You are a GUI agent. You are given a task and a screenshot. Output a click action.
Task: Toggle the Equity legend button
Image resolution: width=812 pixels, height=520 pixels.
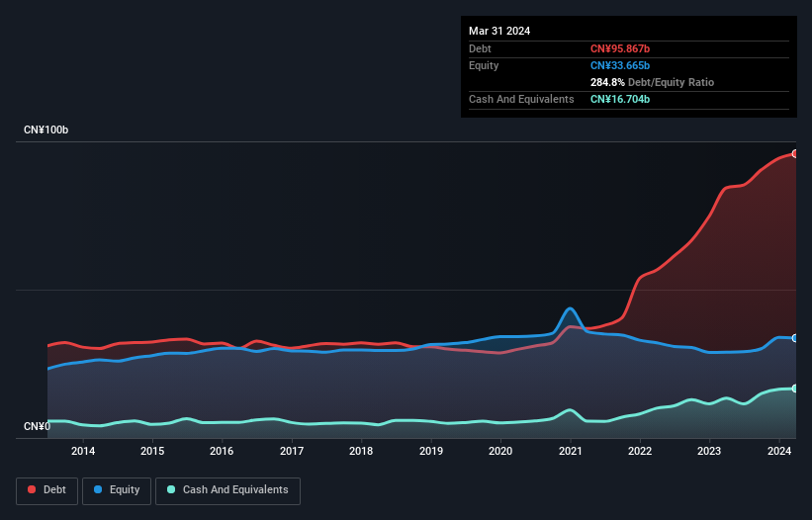pos(117,490)
